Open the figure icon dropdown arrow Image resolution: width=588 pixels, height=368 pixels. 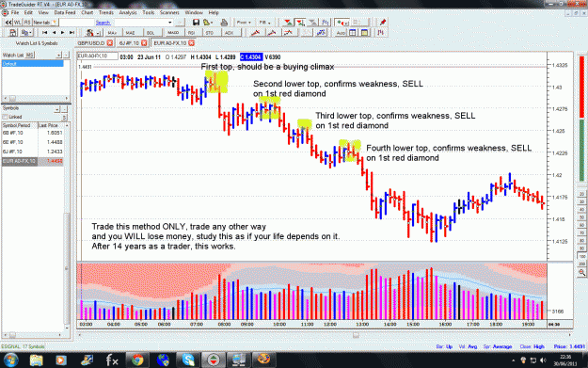[98, 33]
